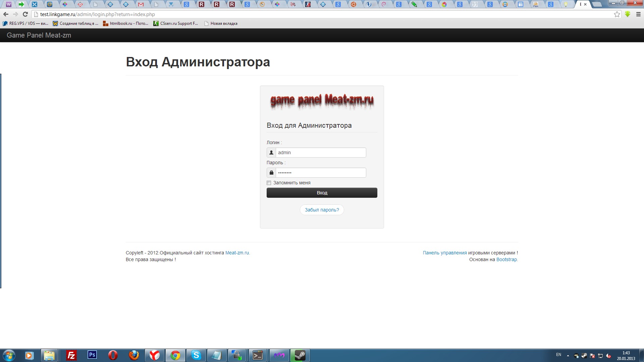Open the 'Создание таблиц в' bookmark
The image size is (644, 362).
tap(76, 23)
